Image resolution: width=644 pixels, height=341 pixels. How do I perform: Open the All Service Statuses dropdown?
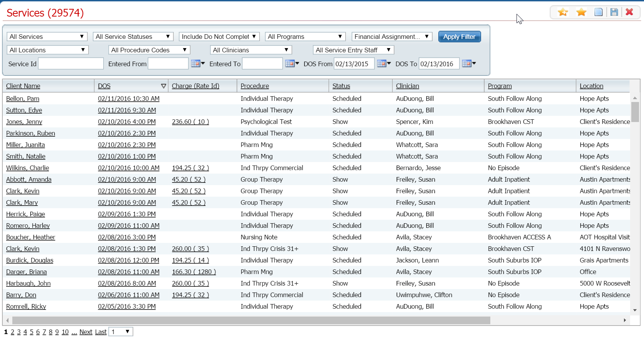click(133, 37)
